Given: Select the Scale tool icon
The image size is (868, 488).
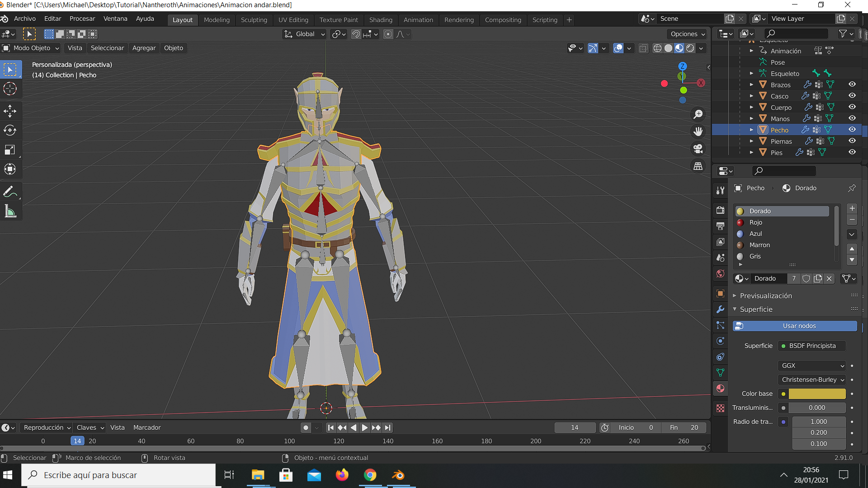Looking at the screenshot, I should [x=10, y=150].
